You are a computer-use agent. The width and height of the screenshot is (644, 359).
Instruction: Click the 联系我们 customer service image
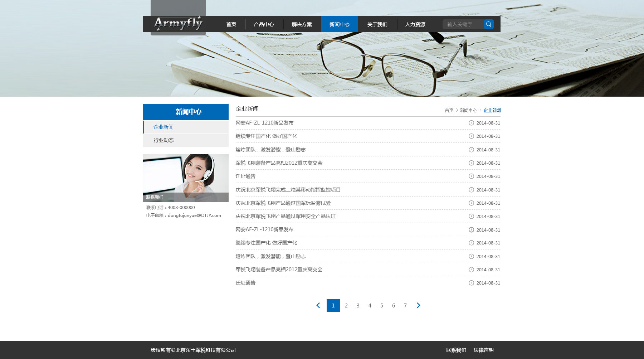coord(185,178)
